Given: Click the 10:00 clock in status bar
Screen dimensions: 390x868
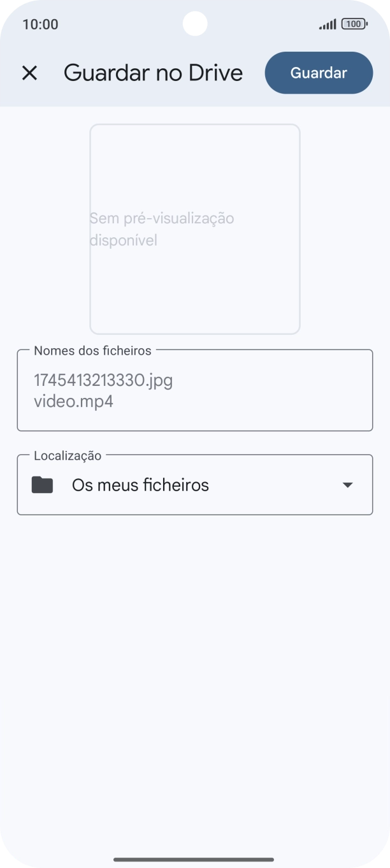Looking at the screenshot, I should tap(40, 24).
